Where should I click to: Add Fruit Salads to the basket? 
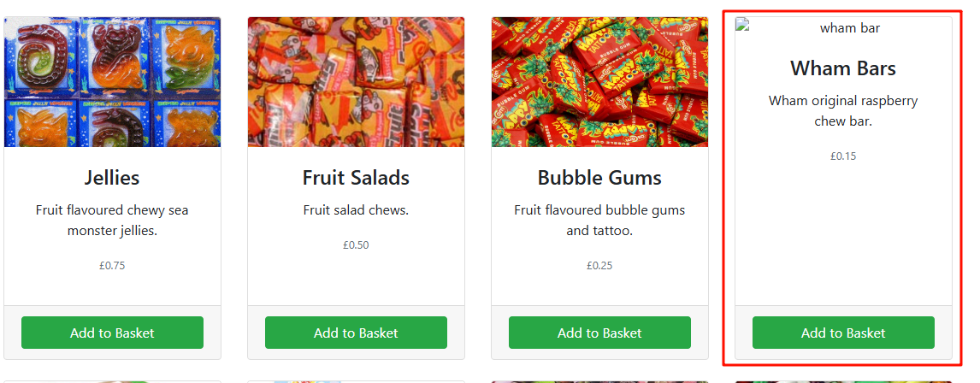(x=357, y=333)
